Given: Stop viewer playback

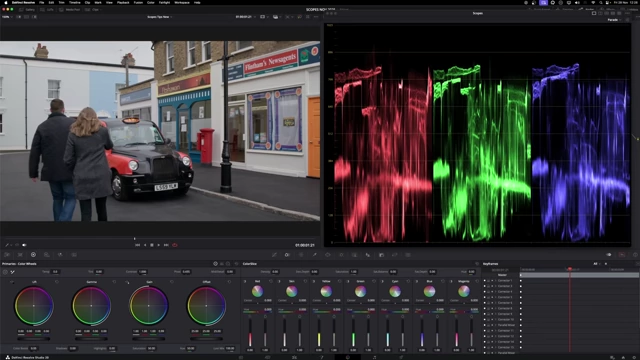Looking at the screenshot, I should coord(152,245).
